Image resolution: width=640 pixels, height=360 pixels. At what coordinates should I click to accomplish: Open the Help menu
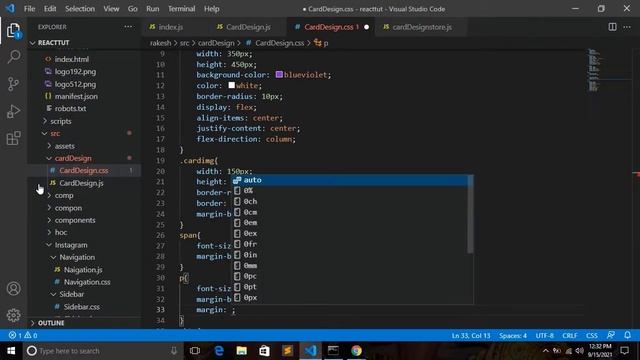coord(211,9)
